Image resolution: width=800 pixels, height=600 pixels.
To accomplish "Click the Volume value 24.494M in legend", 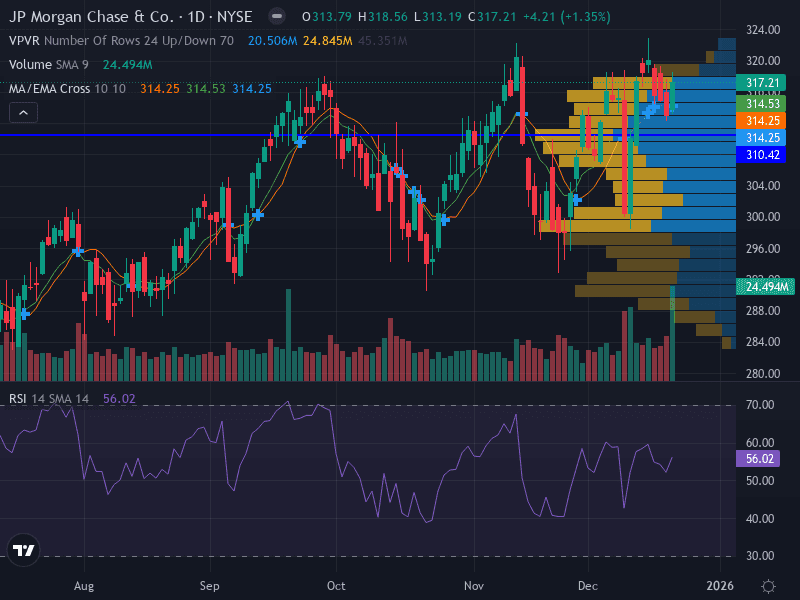I will [128, 65].
